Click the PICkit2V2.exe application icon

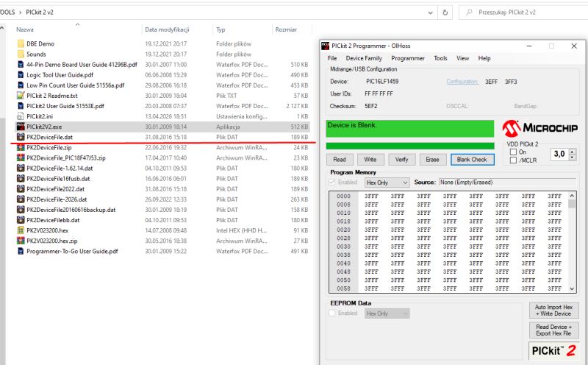coord(21,127)
